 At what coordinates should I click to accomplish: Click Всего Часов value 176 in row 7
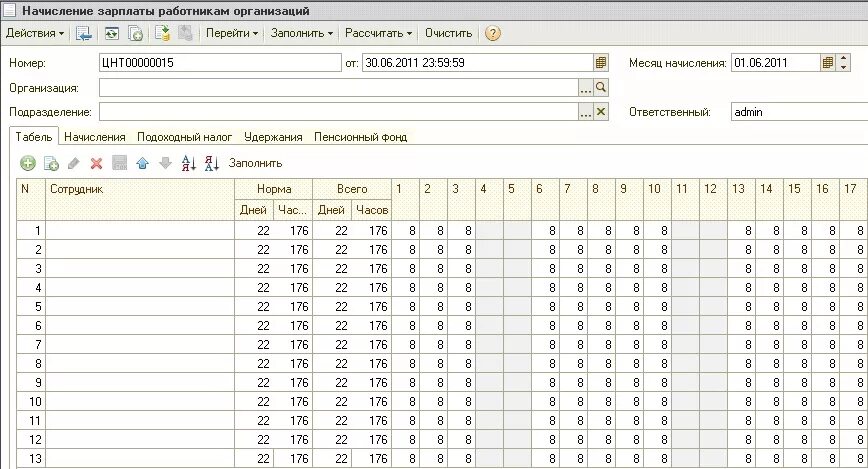point(371,344)
